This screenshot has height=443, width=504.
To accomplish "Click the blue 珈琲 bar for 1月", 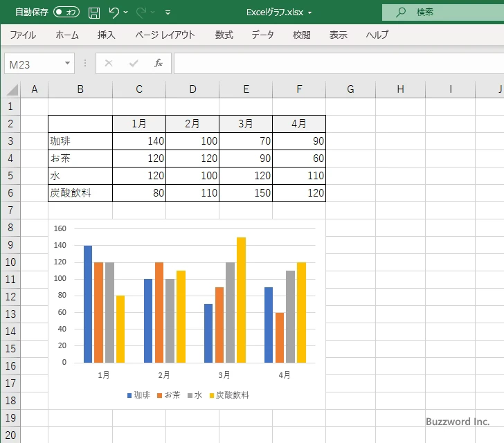I will pyautogui.click(x=88, y=304).
